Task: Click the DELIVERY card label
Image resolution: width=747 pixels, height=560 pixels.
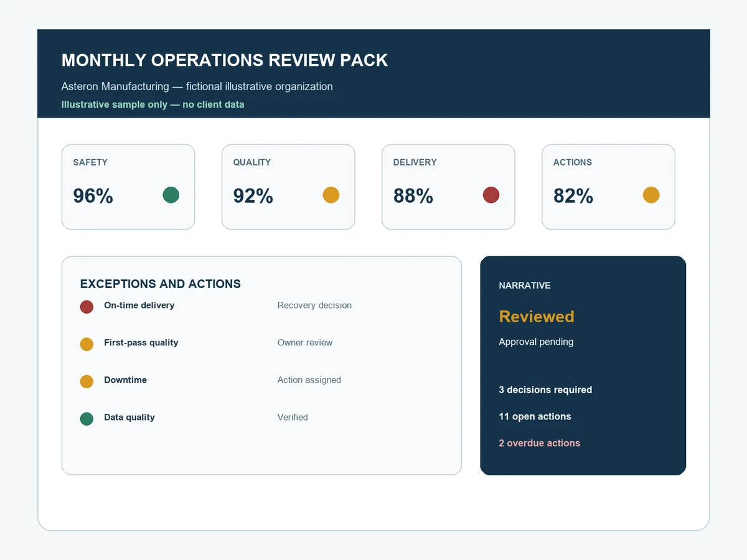Action: [415, 162]
